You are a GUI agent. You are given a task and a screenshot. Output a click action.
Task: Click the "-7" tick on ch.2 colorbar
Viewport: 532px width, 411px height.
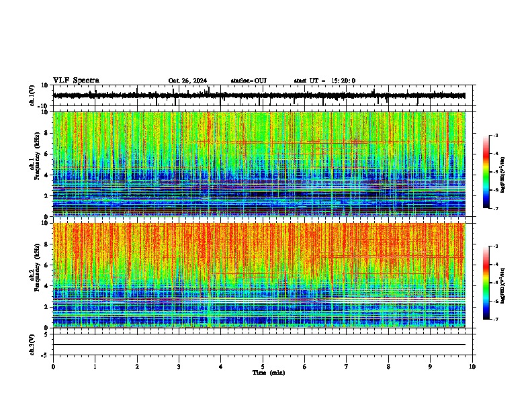point(496,320)
